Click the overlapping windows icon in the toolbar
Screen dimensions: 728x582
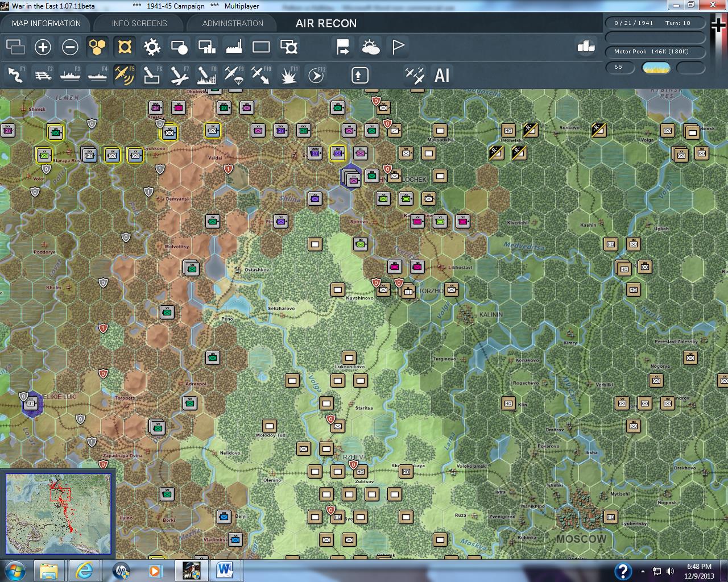pyautogui.click(x=15, y=47)
